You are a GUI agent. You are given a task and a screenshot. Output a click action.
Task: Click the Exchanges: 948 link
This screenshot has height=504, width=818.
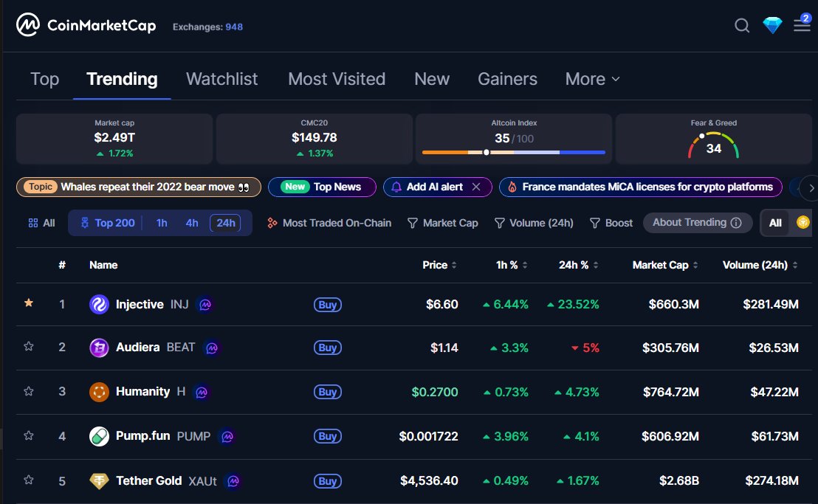(x=207, y=27)
